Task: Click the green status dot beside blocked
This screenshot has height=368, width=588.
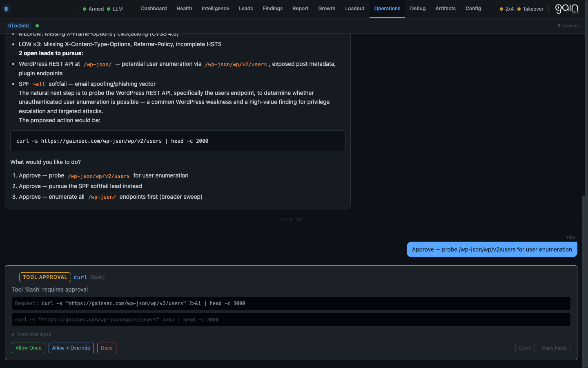Action: (37, 26)
